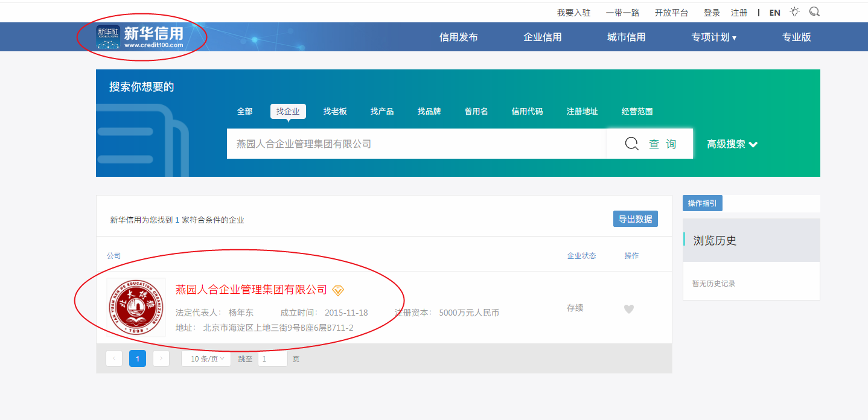Click the 浏览历史 panel heading
The height and width of the screenshot is (420, 868).
pyautogui.click(x=715, y=241)
